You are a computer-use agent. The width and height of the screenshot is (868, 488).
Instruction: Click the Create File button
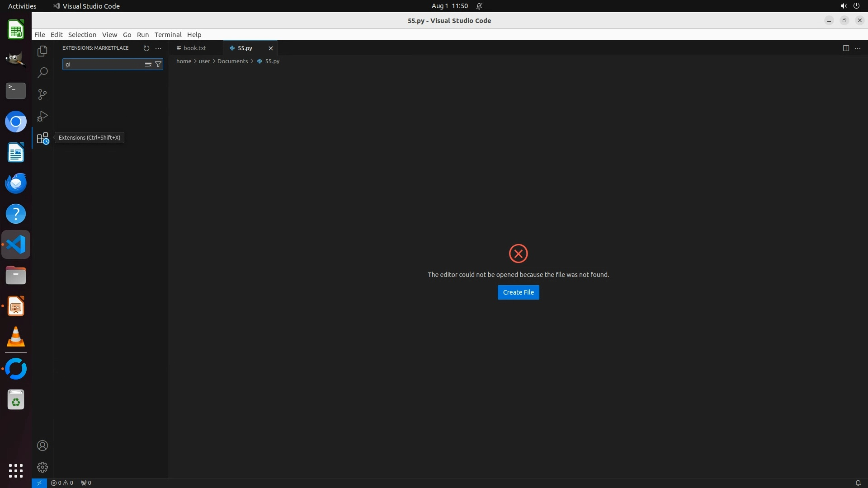(518, 292)
